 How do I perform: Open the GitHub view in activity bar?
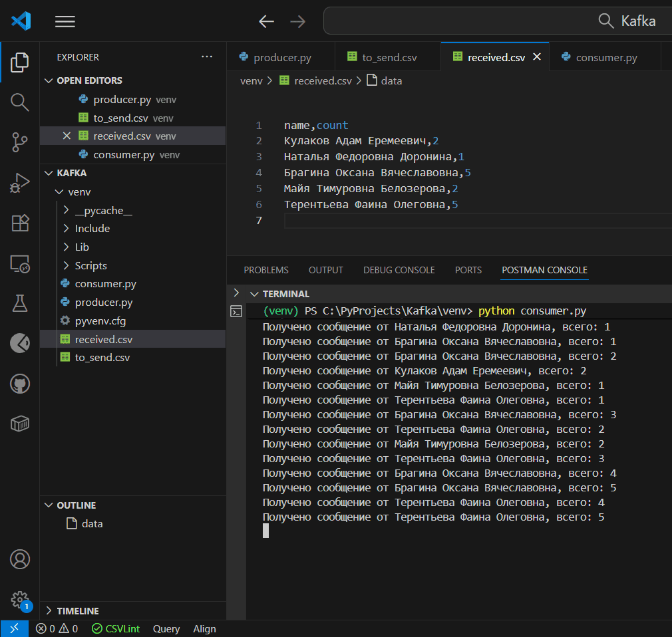[20, 384]
